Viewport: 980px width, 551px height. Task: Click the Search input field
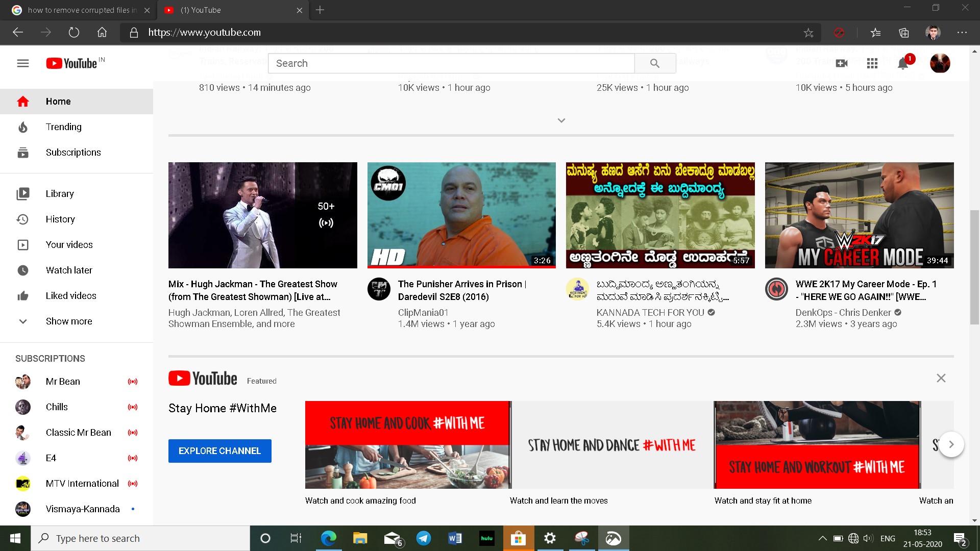[x=451, y=63]
